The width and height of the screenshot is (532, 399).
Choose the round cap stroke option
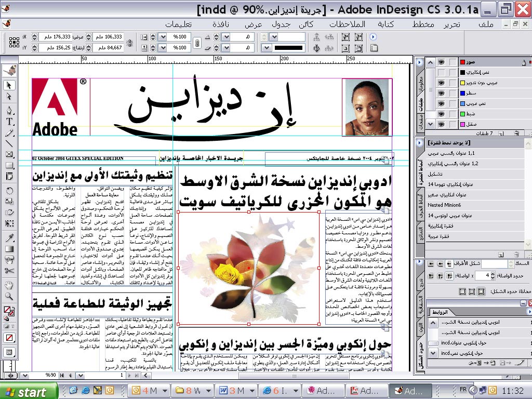(440, 263)
